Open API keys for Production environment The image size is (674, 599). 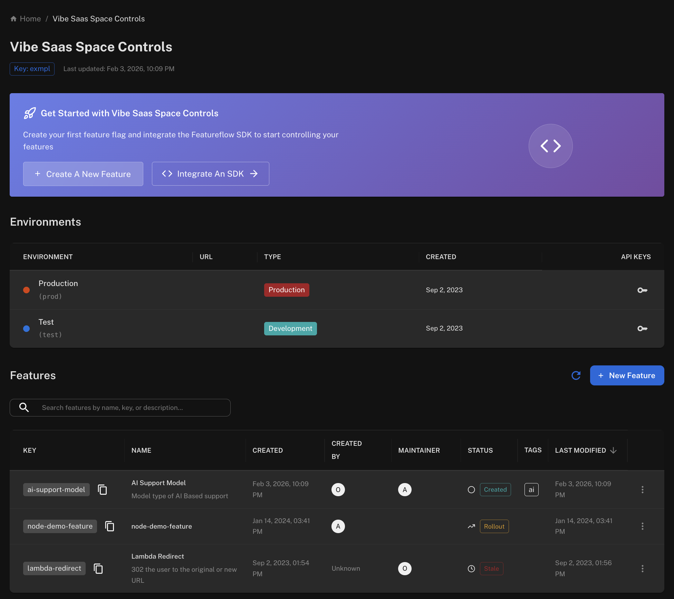tap(642, 290)
